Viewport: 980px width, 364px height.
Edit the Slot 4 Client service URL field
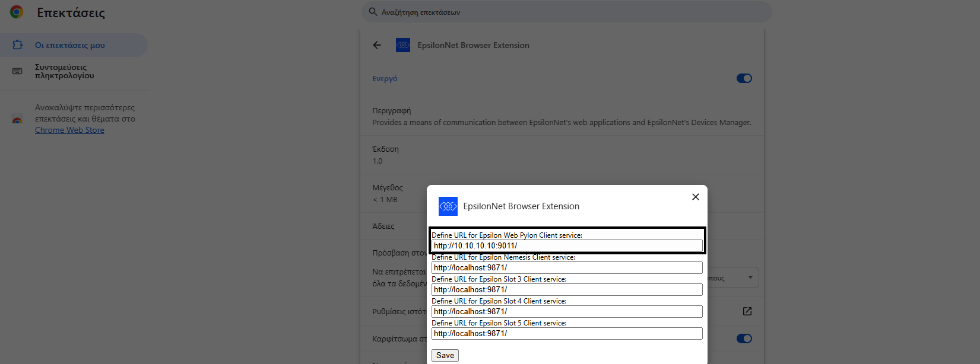pyautogui.click(x=567, y=311)
